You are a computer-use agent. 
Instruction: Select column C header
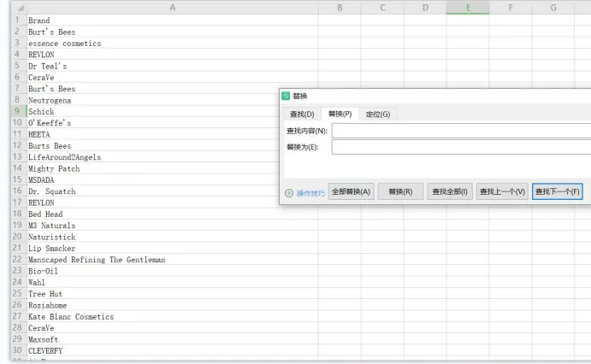click(x=382, y=8)
